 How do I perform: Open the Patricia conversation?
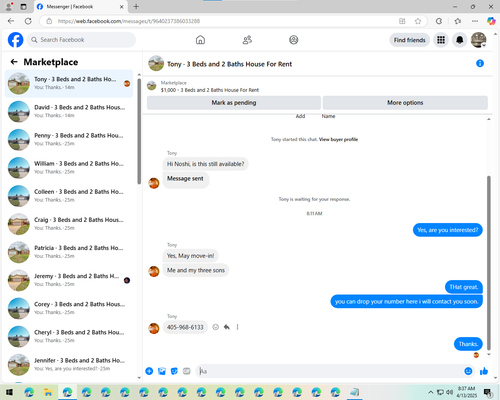click(x=69, y=252)
